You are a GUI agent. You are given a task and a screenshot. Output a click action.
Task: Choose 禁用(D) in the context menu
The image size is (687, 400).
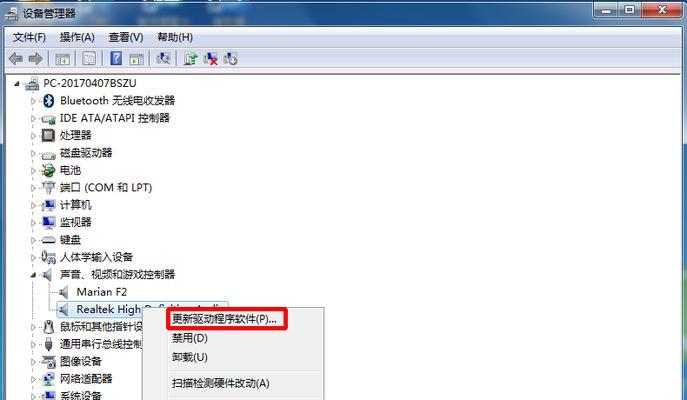click(190, 338)
